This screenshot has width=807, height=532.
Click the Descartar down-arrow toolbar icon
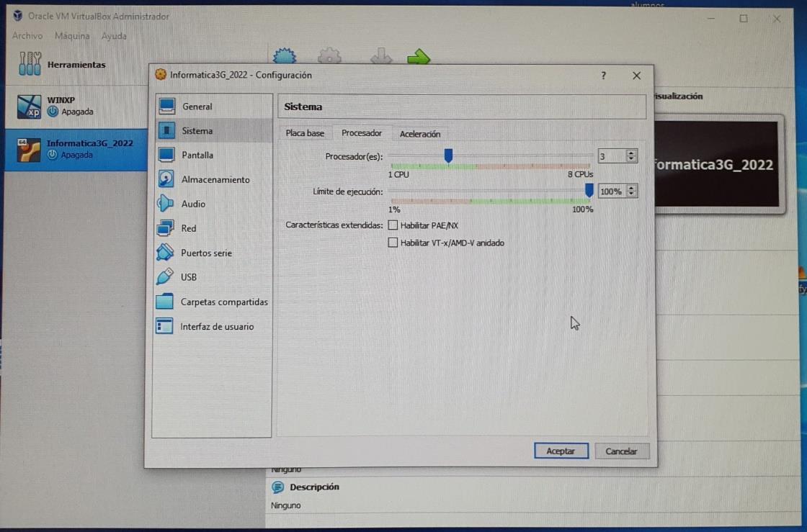[381, 56]
